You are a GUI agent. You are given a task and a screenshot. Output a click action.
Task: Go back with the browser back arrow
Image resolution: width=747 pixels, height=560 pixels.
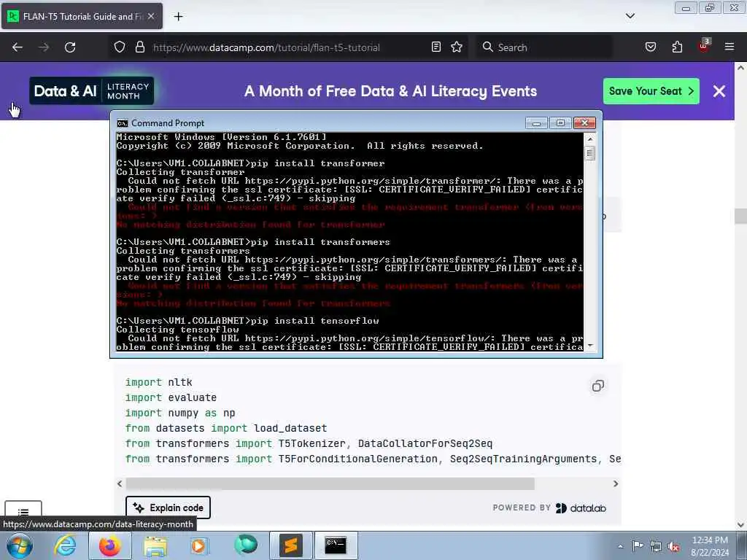pyautogui.click(x=18, y=47)
